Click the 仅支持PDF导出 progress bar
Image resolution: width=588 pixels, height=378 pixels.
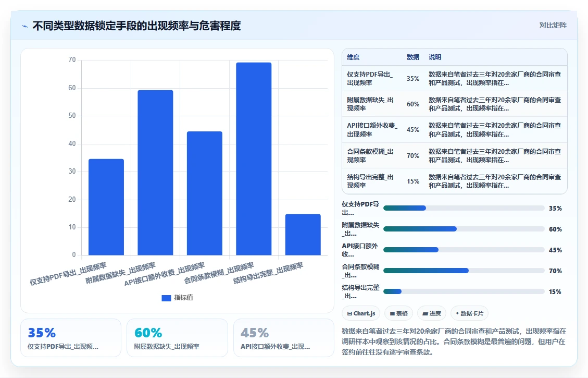click(x=464, y=208)
